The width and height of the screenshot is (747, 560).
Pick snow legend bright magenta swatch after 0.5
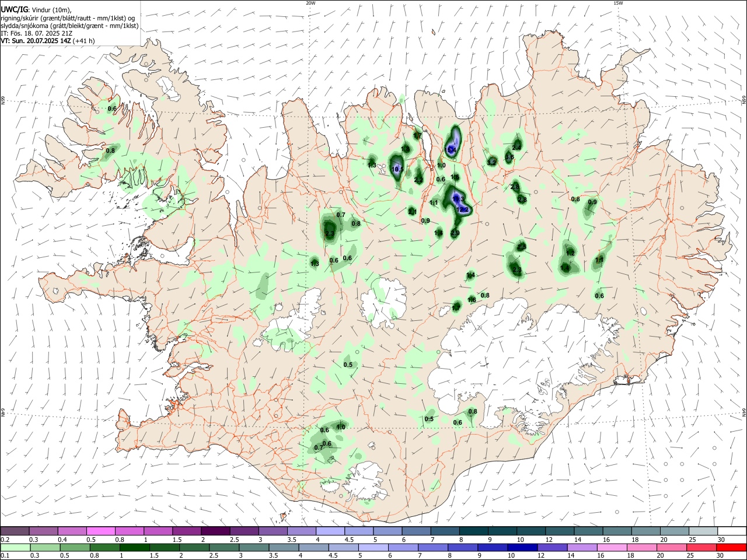[x=100, y=531]
